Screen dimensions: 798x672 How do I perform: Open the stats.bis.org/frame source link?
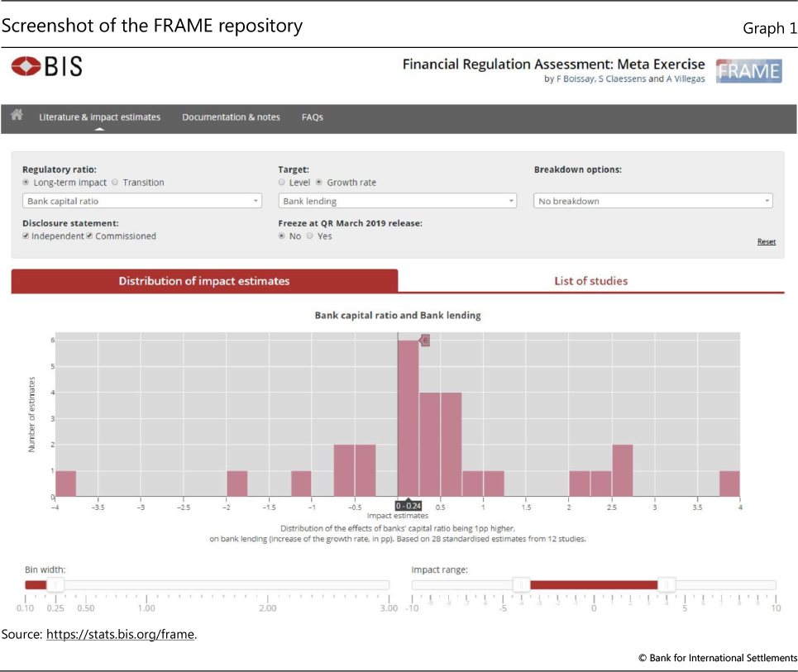pos(120,635)
